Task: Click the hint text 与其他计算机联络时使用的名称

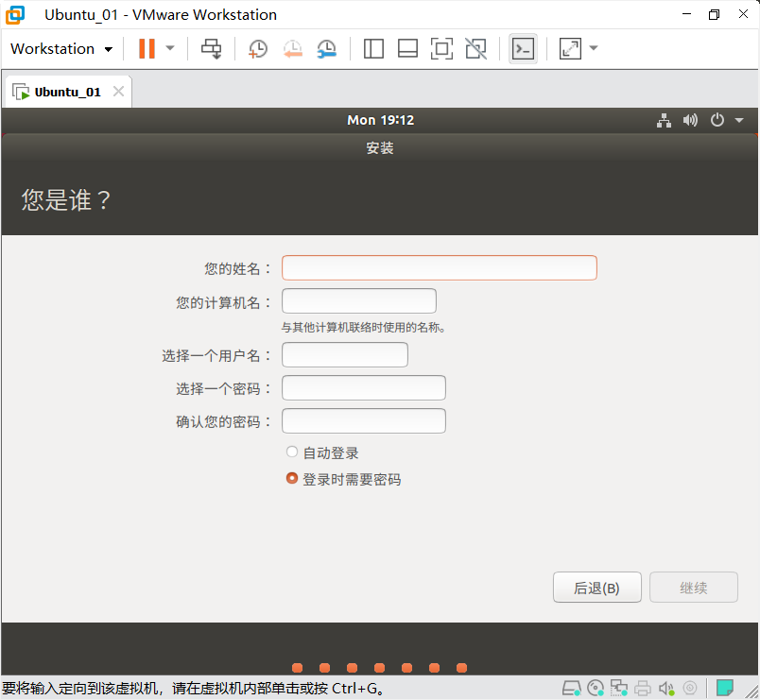Action: 363,328
